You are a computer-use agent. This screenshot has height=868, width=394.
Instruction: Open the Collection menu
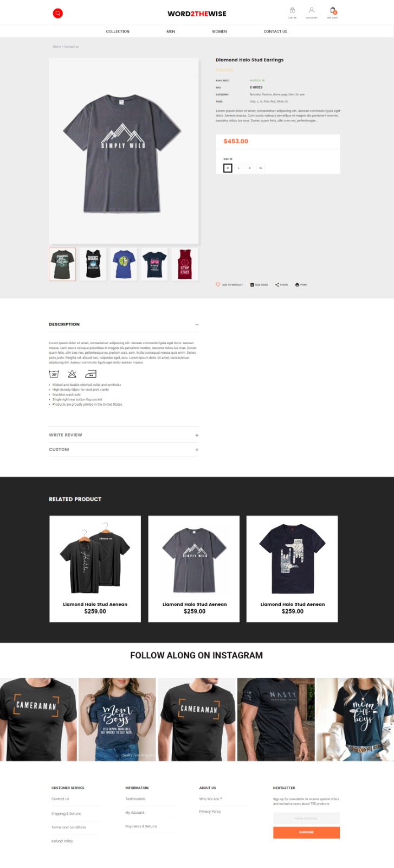(x=118, y=31)
